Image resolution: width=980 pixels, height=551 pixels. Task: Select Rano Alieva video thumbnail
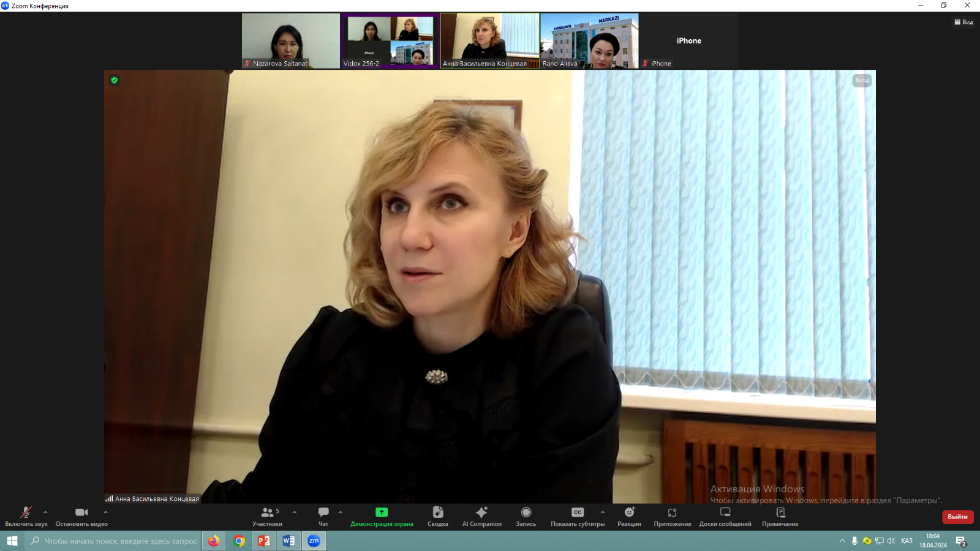tap(589, 41)
